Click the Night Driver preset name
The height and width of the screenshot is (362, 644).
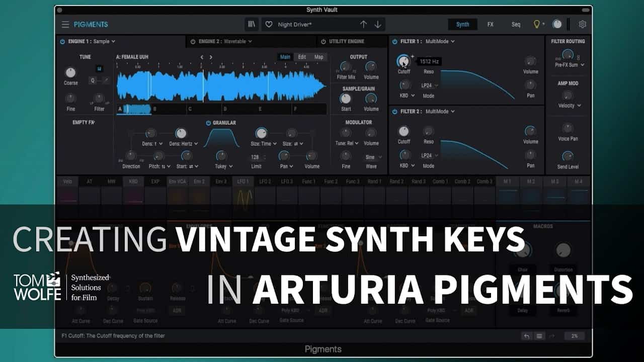(x=296, y=24)
